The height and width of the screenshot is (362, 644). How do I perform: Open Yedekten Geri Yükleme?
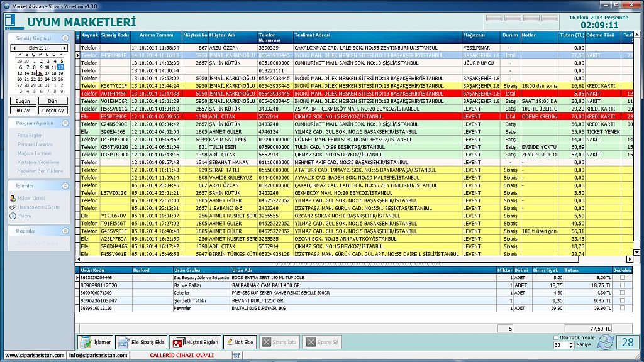coord(40,171)
